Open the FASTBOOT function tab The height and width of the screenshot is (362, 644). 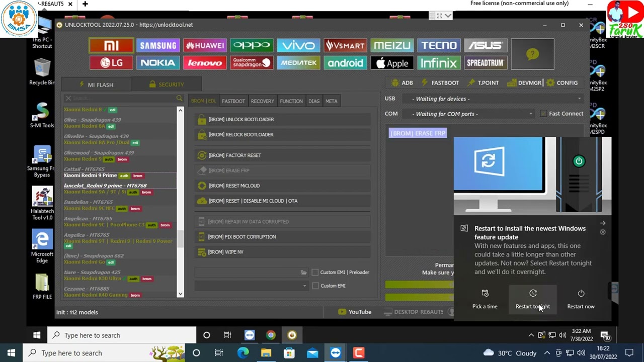pyautogui.click(x=233, y=101)
